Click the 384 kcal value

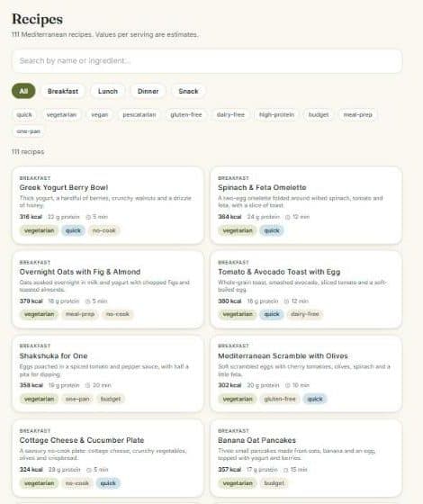pyautogui.click(x=229, y=217)
